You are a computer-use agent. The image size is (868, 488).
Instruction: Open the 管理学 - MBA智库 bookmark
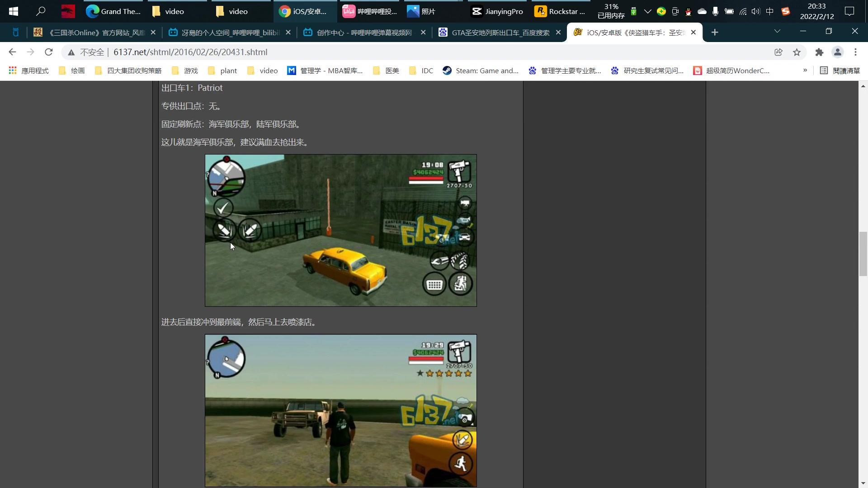pos(325,70)
